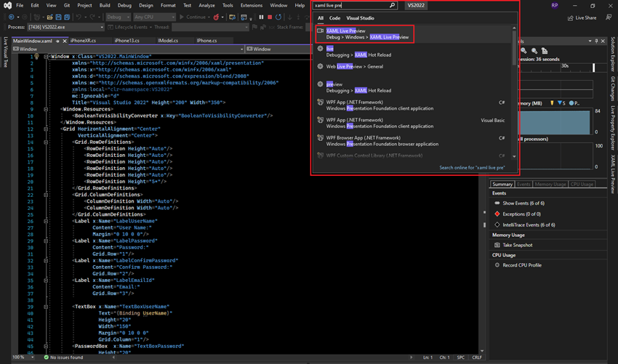Close the Diagnostic Tools panel
Screen dimensions: 618x364
tap(603, 41)
